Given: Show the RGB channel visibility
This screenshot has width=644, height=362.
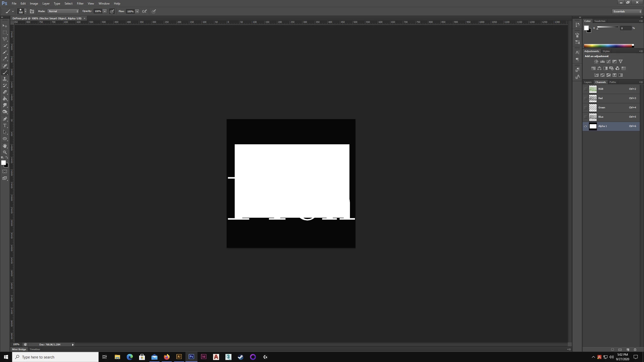Looking at the screenshot, I should [x=585, y=89].
